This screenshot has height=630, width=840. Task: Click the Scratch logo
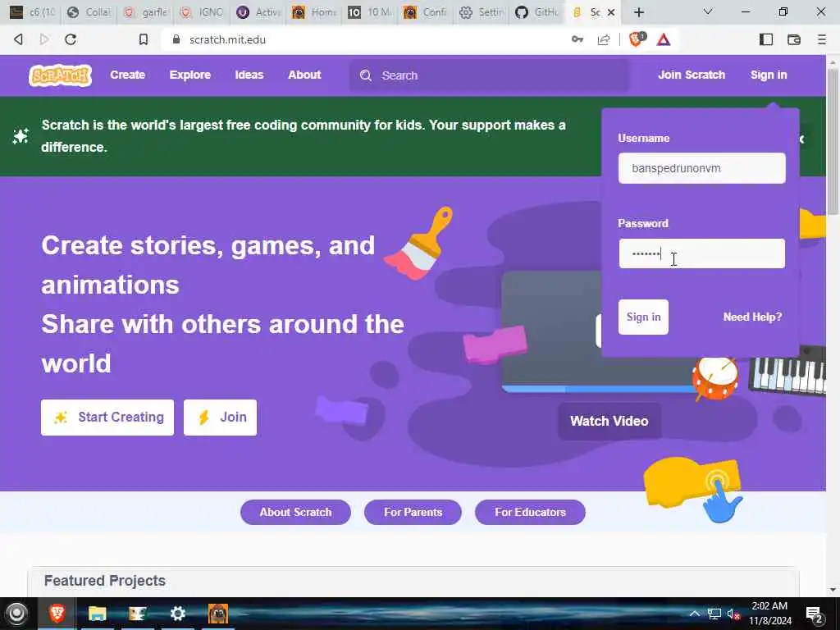pos(60,75)
